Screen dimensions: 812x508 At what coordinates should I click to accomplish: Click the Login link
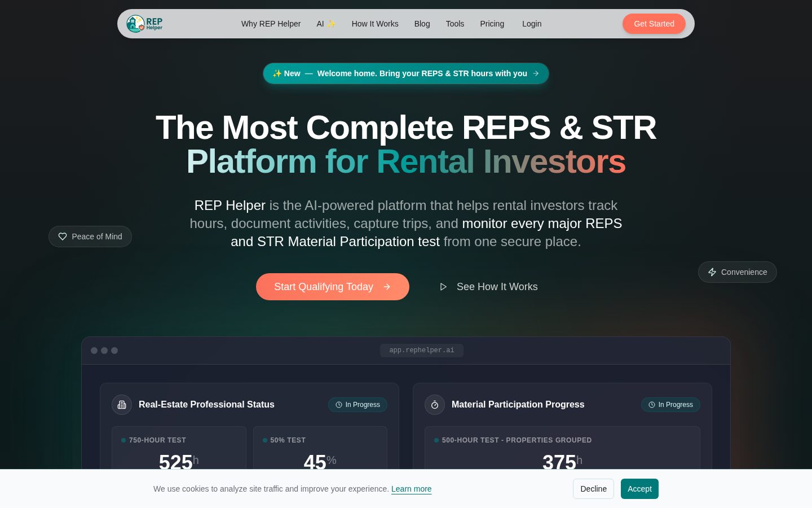tap(532, 24)
